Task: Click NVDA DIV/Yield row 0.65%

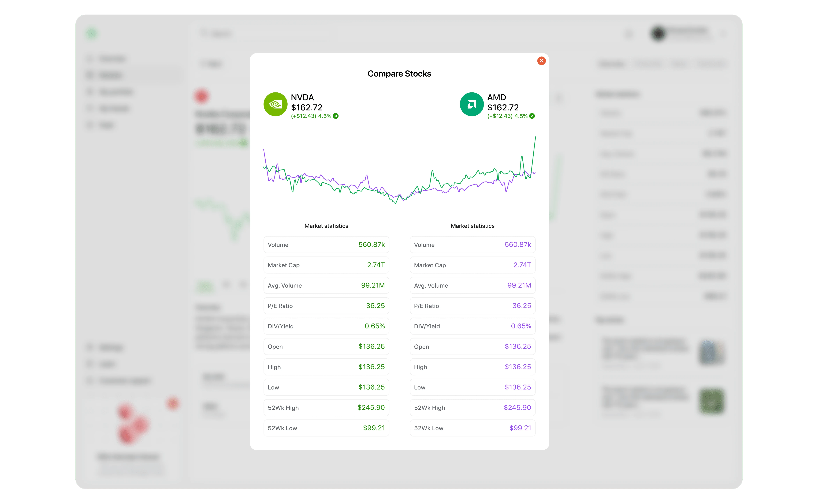Action: tap(326, 326)
